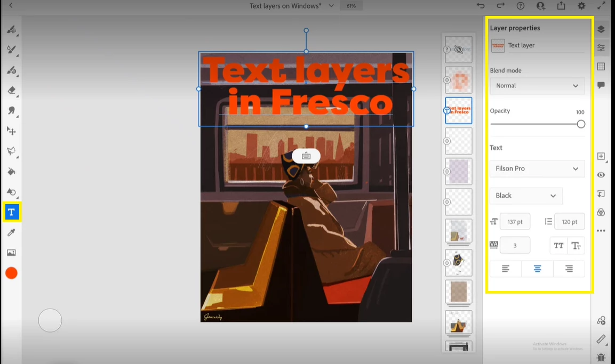Click the 61% zoom level

click(351, 6)
